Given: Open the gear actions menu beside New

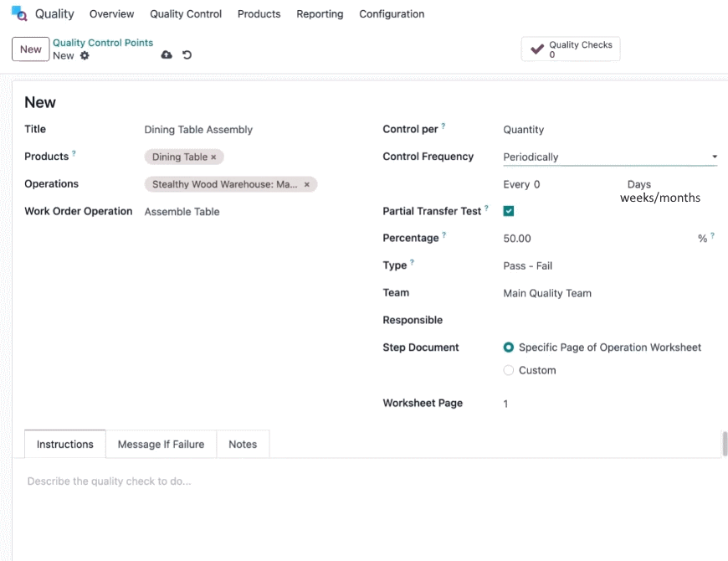Looking at the screenshot, I should tap(85, 56).
